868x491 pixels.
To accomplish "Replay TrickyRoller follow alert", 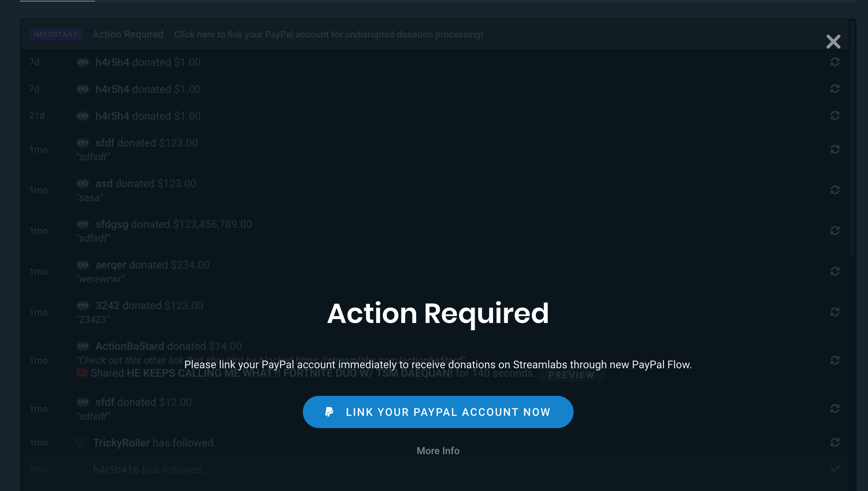I will click(835, 442).
